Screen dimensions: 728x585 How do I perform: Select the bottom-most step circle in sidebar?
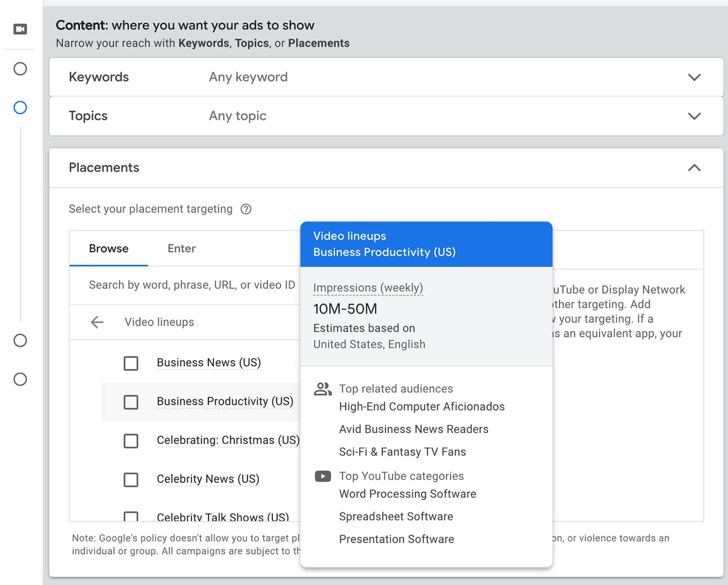pos(20,379)
